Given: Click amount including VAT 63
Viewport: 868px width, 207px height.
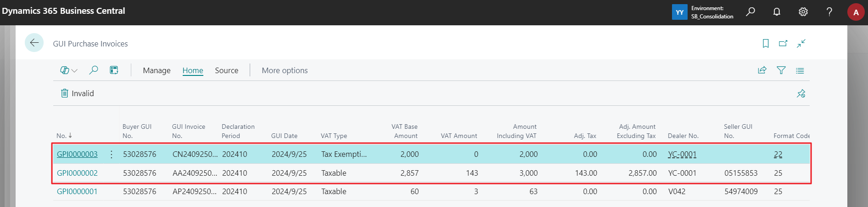Looking at the screenshot, I should pos(533,192).
